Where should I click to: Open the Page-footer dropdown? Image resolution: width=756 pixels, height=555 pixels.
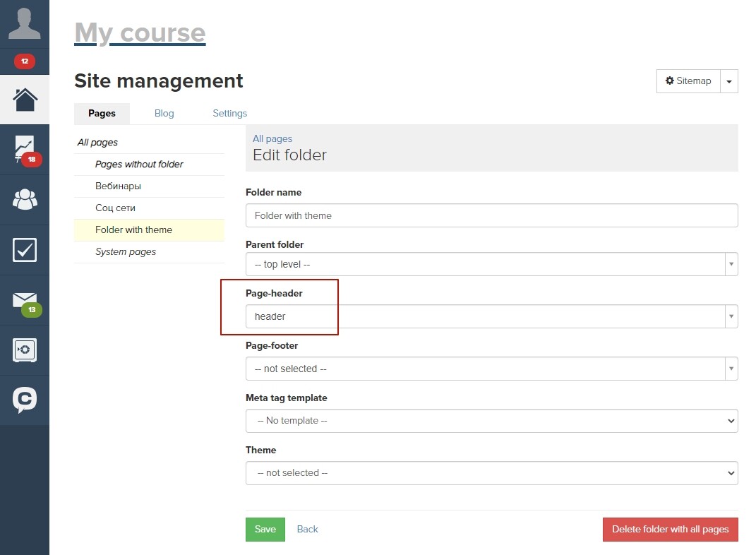492,369
